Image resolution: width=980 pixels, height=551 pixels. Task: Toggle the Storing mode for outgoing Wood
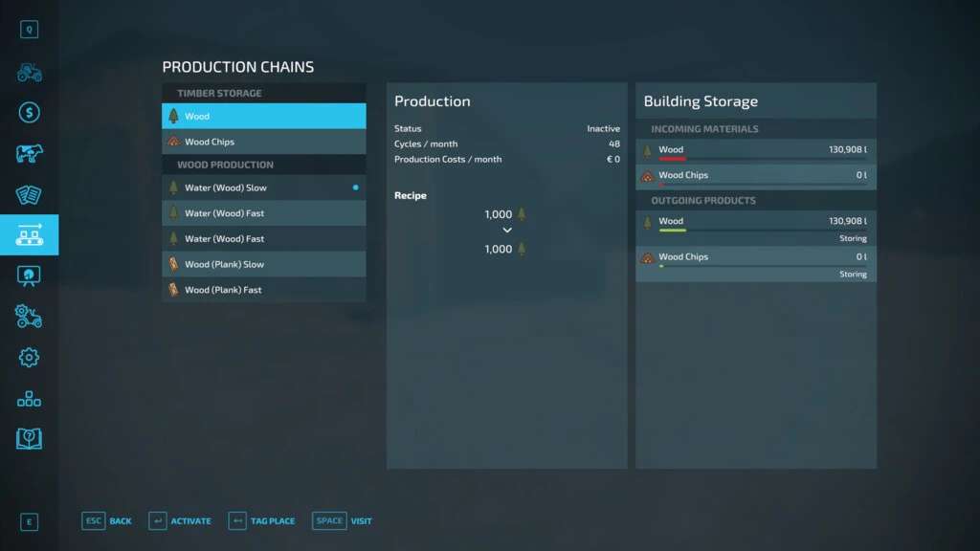[x=852, y=238]
